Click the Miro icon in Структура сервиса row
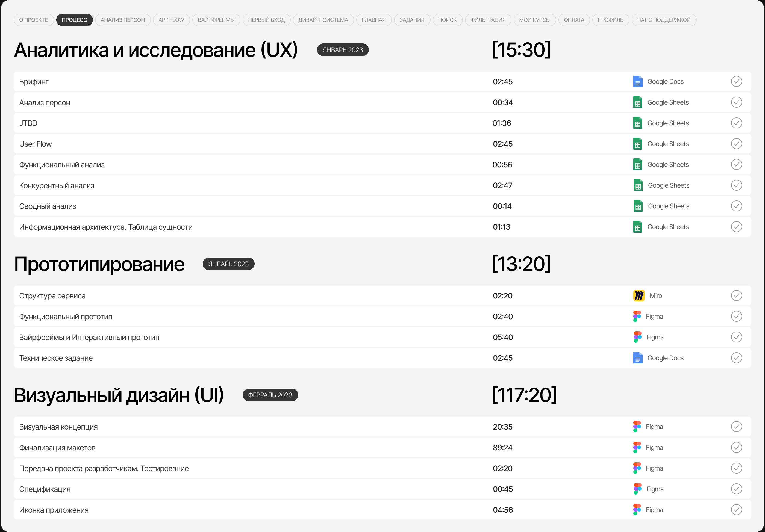This screenshot has height=532, width=765. 639,296
